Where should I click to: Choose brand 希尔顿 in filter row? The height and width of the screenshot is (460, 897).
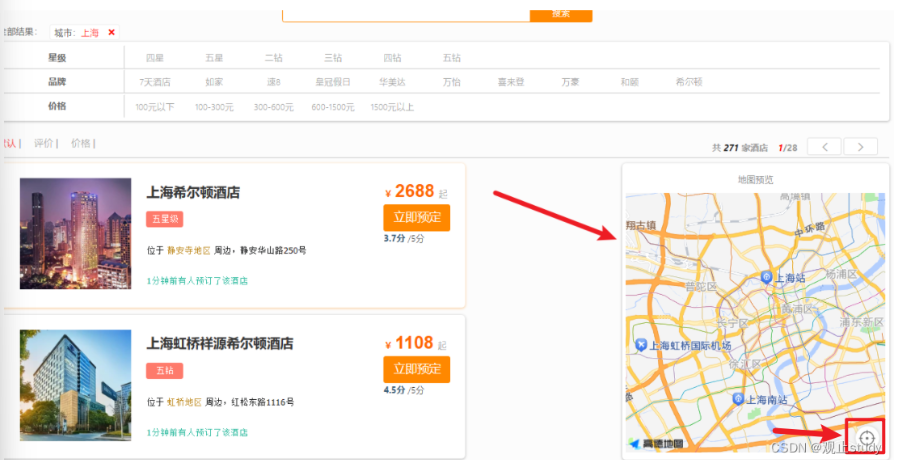[x=689, y=82]
